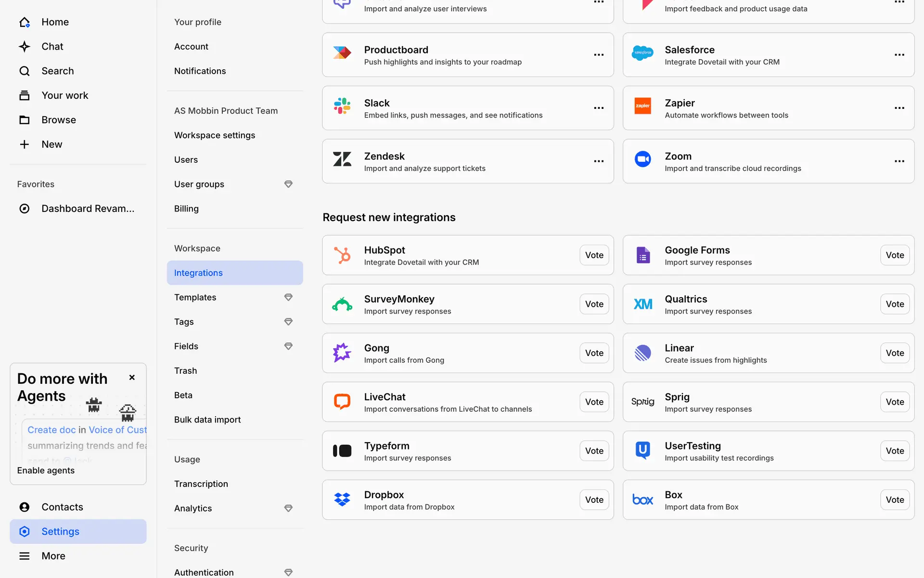The width and height of the screenshot is (924, 578).
Task: Vote for the SurveyMonkey integration
Action: point(594,304)
